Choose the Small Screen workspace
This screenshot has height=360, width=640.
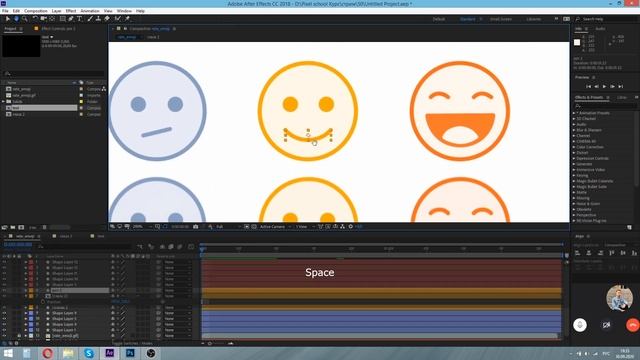coord(500,19)
